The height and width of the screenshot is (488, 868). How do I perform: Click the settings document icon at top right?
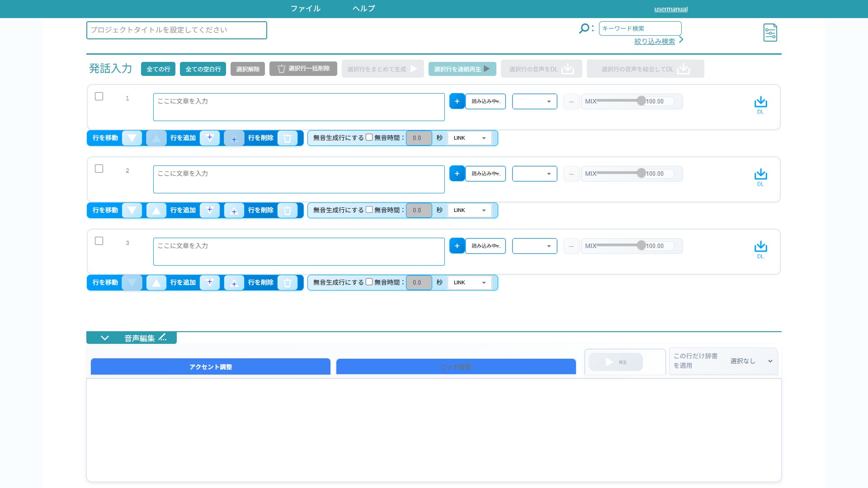[770, 33]
